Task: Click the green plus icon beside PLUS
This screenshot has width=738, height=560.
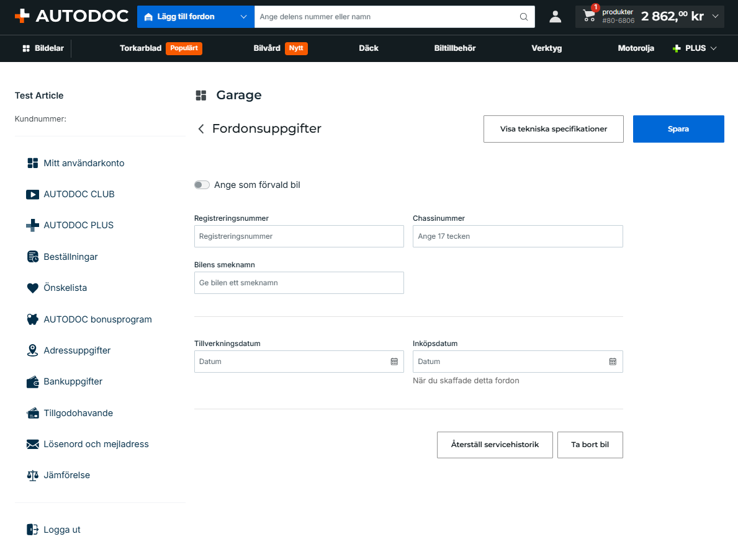Action: [677, 48]
